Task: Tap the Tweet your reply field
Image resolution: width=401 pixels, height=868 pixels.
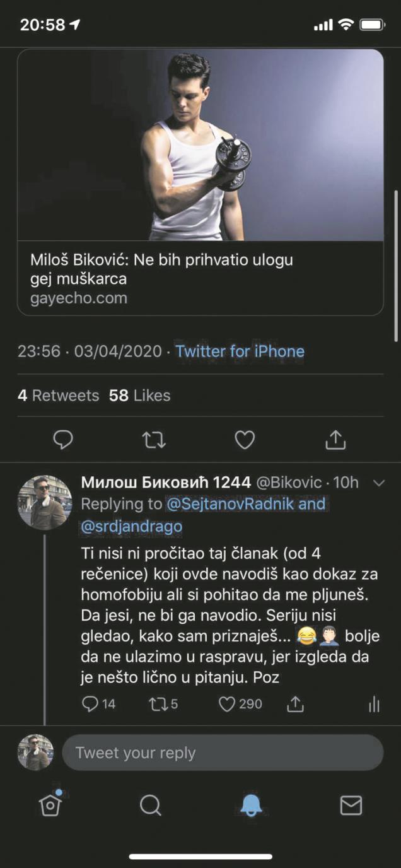Action: click(x=222, y=753)
